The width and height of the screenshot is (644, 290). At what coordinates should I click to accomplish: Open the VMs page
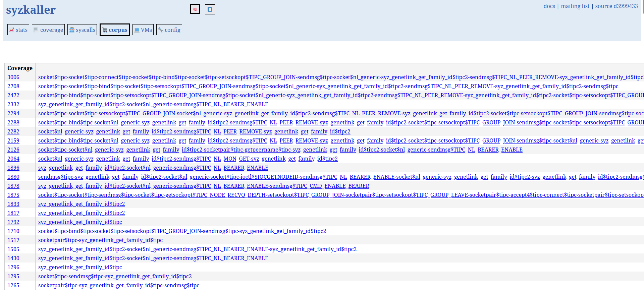click(x=143, y=30)
